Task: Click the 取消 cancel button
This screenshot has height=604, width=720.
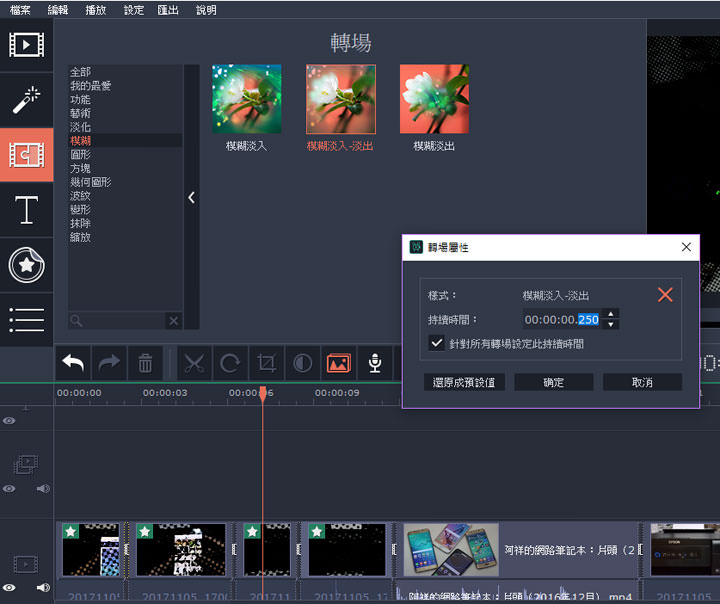Action: click(x=642, y=382)
